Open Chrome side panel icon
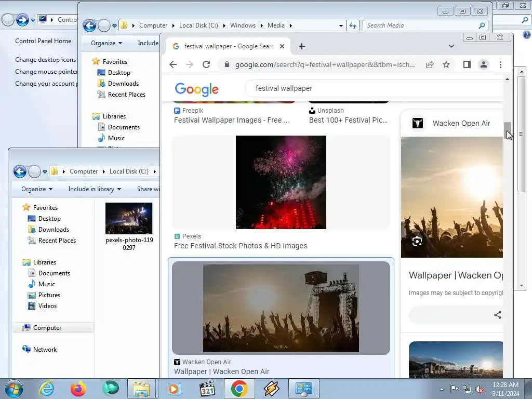 tap(467, 64)
